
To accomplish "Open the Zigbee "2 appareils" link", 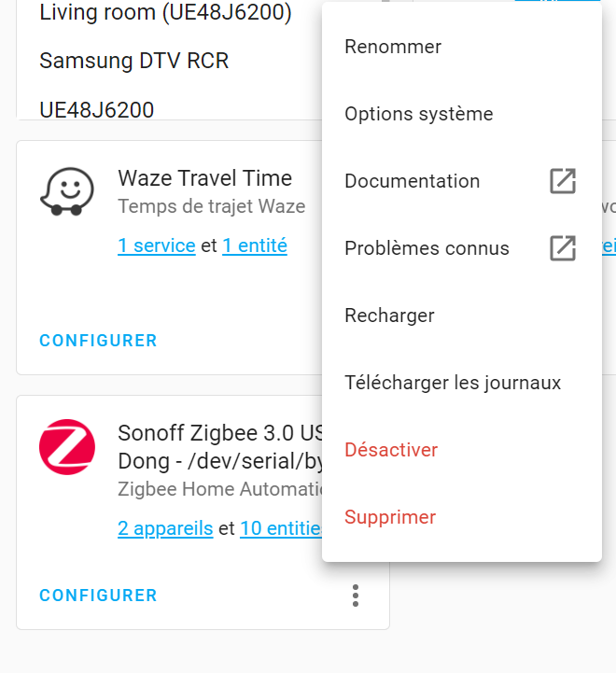I will pos(165,529).
